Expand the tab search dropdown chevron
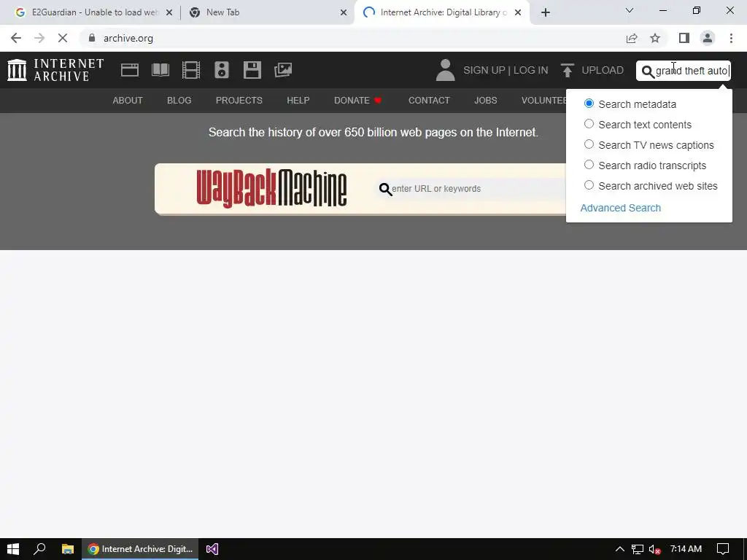Screen dimensions: 747x560 click(630, 10)
